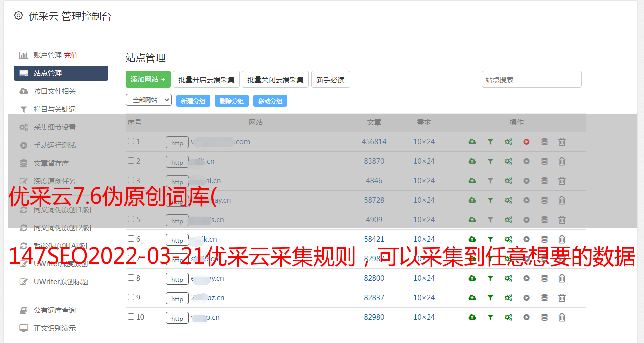Image resolution: width=644 pixels, height=343 pixels.
Task: Click 批量开启云端采集 button
Action: point(206,79)
